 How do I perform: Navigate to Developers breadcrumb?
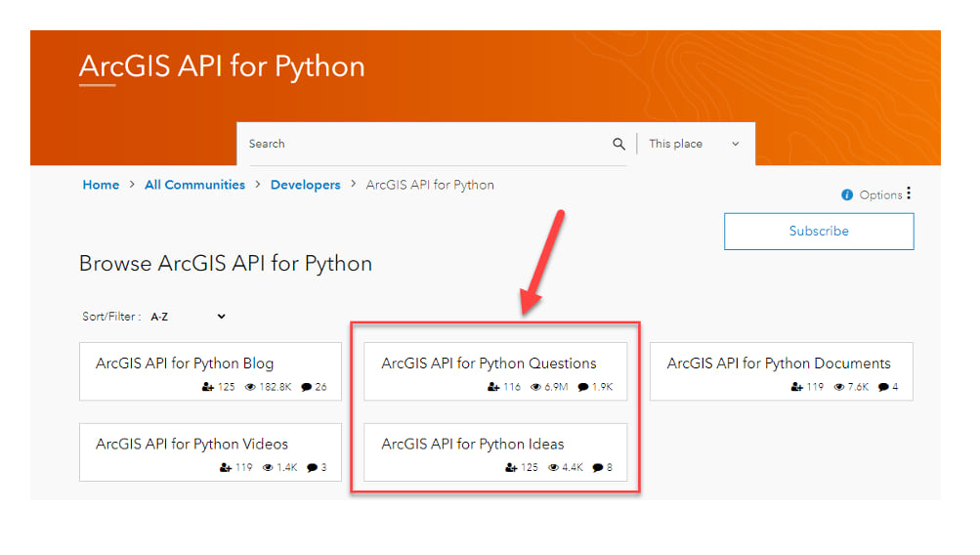(x=305, y=185)
